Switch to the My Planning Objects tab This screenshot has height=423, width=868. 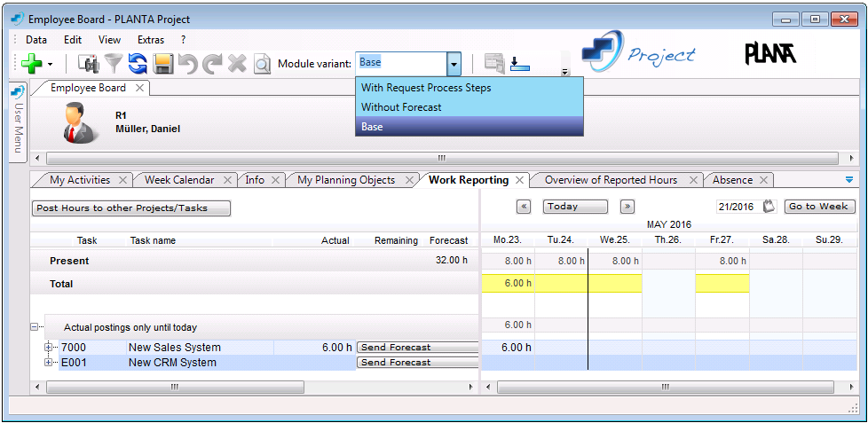click(346, 180)
